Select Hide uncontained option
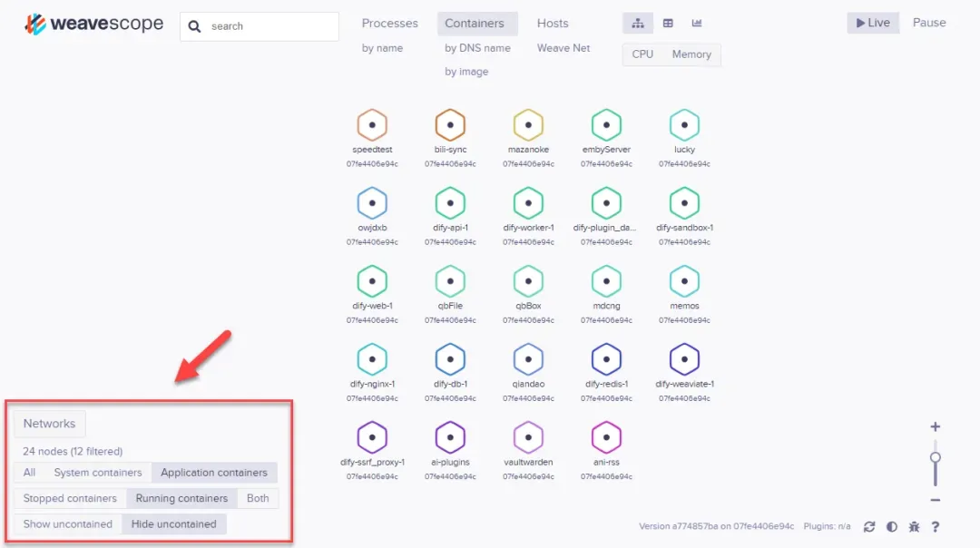This screenshot has width=980, height=548. pos(173,524)
